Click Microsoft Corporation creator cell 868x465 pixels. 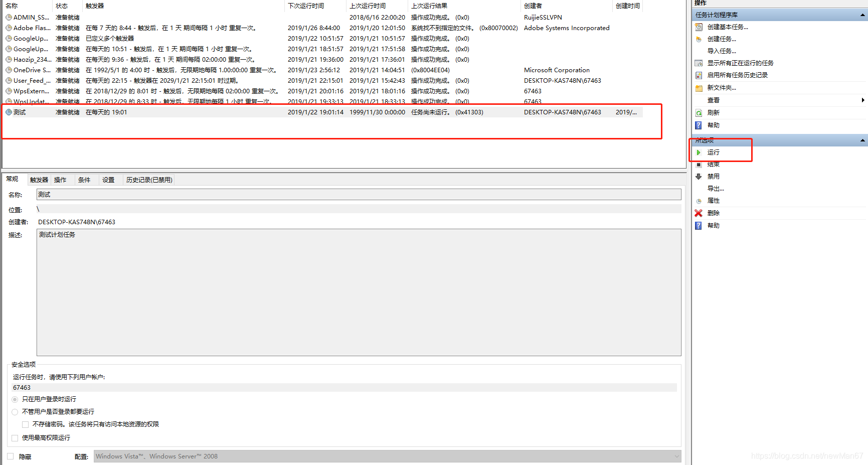[557, 70]
